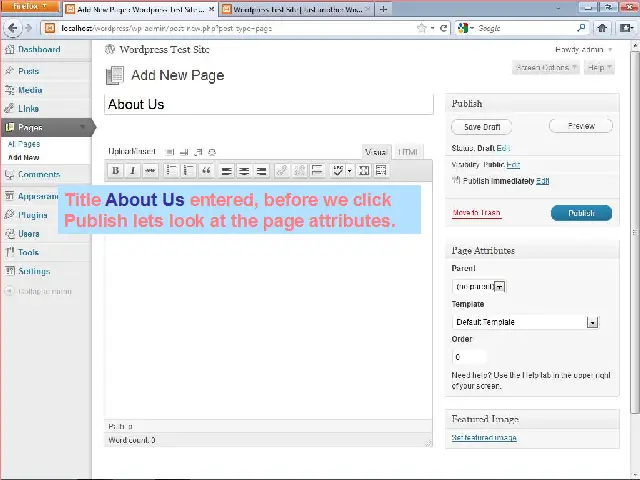Toggle italic formatting in the editor
The width and height of the screenshot is (640, 480).
point(133,171)
